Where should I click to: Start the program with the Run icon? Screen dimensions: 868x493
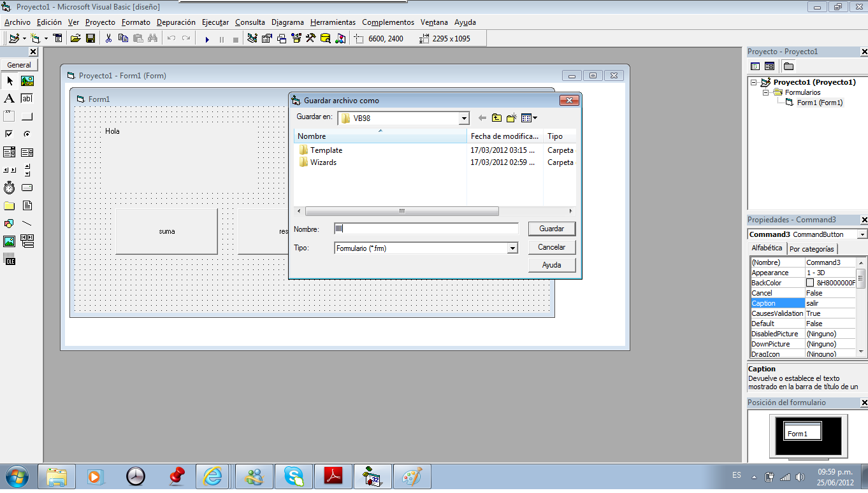pyautogui.click(x=208, y=38)
